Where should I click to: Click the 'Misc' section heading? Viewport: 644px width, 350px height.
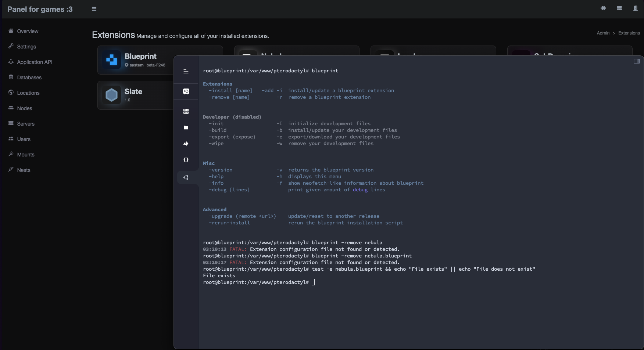click(209, 163)
